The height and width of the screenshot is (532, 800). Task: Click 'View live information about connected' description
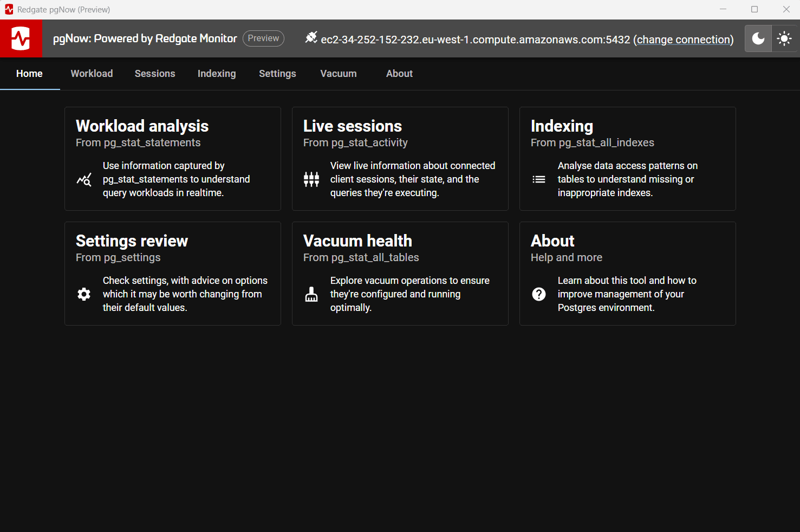[413, 179]
